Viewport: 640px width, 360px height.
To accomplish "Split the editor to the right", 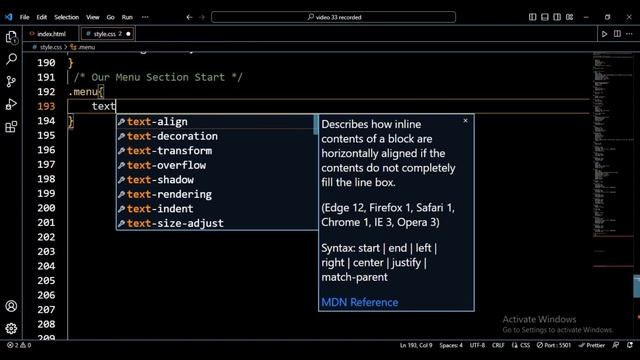I will [x=617, y=34].
